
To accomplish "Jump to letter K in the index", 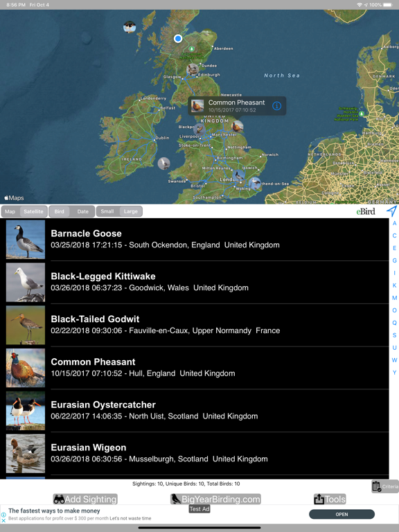I will [x=394, y=285].
